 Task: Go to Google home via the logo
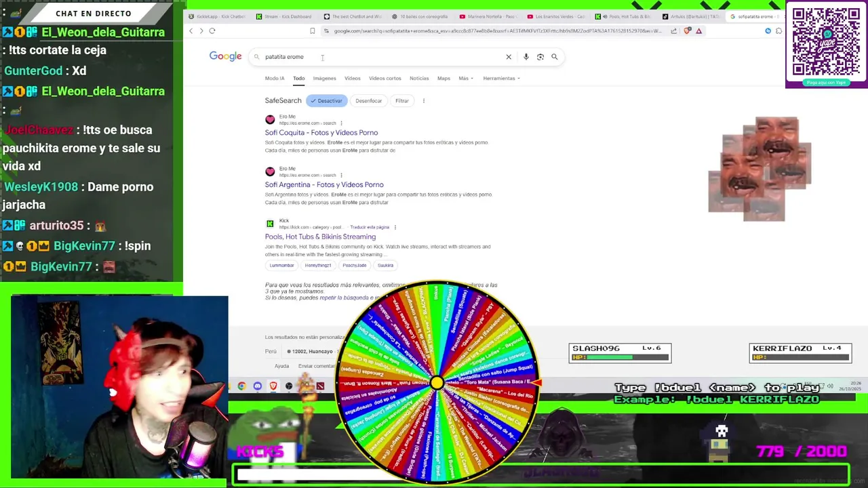click(x=225, y=57)
